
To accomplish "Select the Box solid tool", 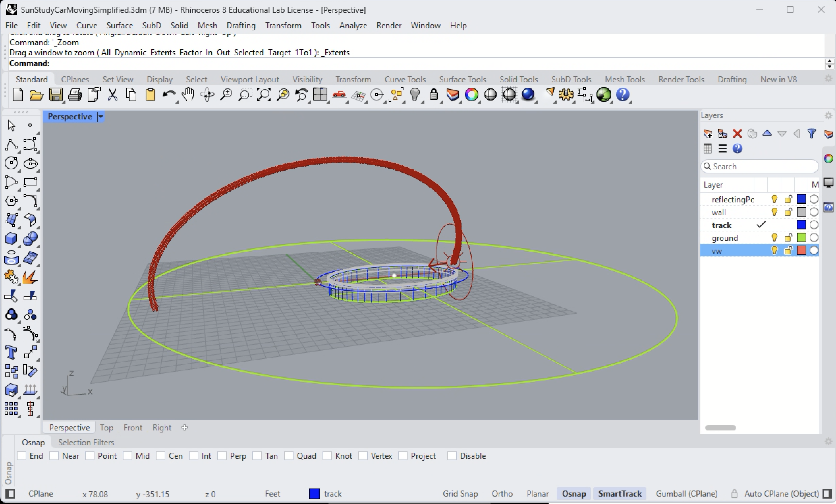I will coord(11,239).
